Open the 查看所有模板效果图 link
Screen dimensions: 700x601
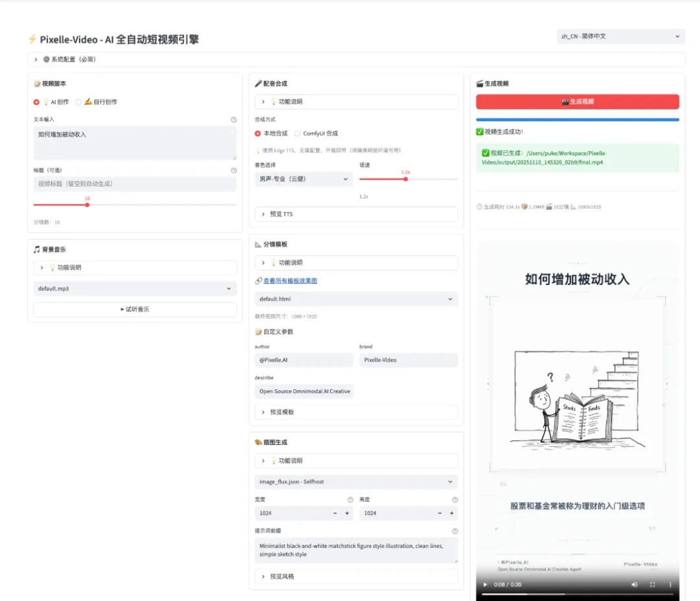[x=290, y=280]
